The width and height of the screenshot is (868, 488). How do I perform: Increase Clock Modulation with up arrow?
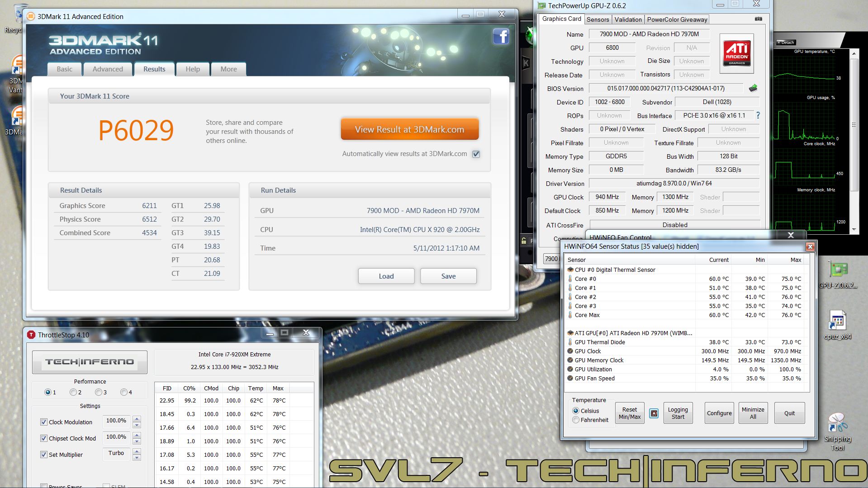click(x=137, y=419)
